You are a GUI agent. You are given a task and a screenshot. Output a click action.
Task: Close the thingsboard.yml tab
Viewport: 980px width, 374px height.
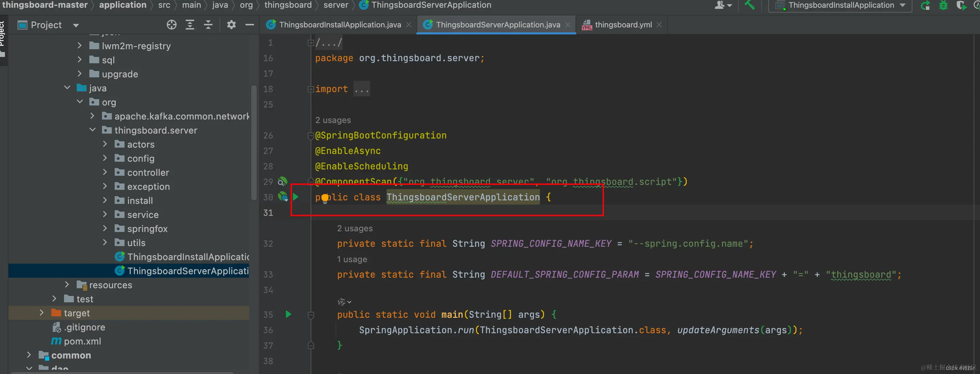click(659, 25)
